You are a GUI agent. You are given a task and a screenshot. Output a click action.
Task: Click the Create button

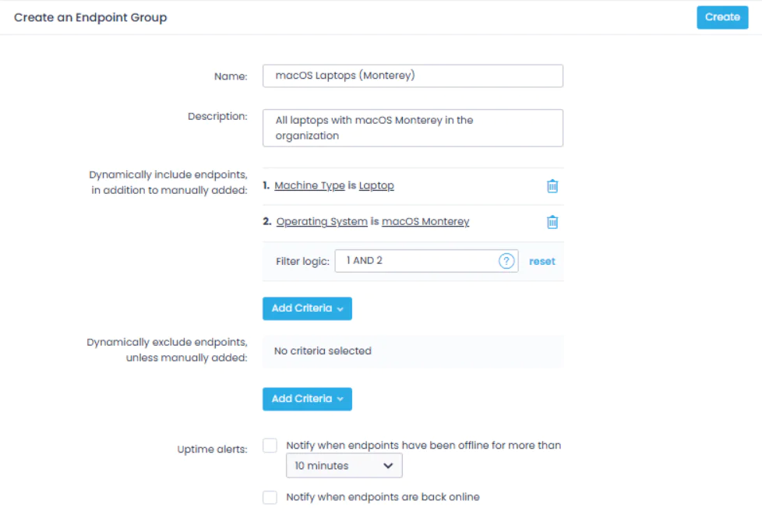(722, 17)
